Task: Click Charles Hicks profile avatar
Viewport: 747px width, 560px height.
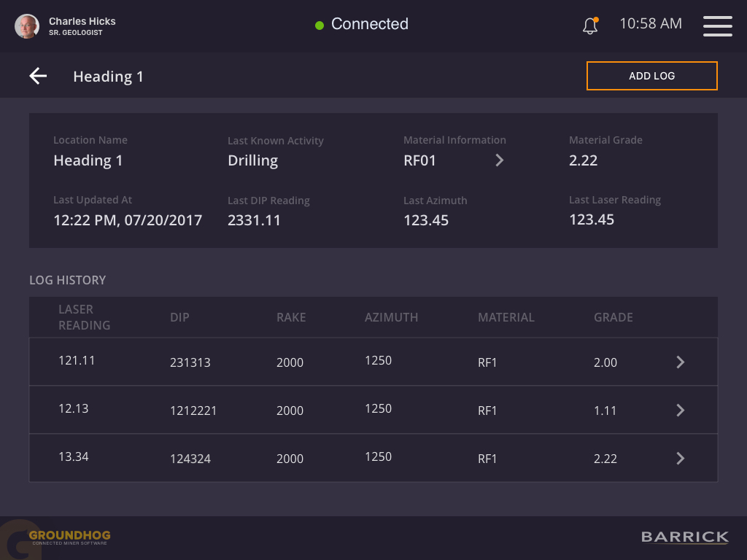Action: (27, 26)
